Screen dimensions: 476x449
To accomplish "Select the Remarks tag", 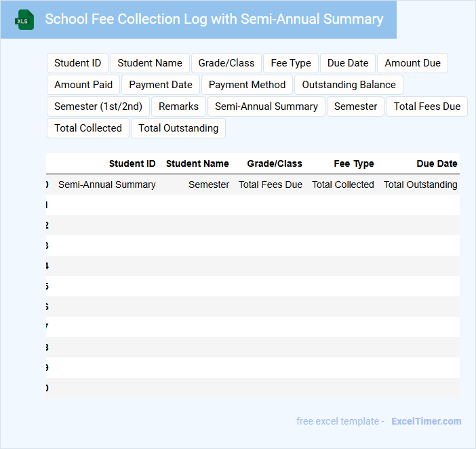I will pyautogui.click(x=178, y=106).
